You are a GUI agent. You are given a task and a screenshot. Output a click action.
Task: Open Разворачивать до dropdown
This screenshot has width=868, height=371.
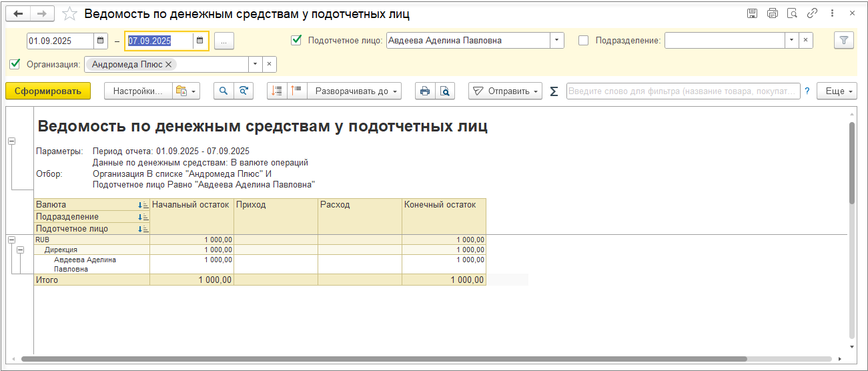(x=354, y=91)
